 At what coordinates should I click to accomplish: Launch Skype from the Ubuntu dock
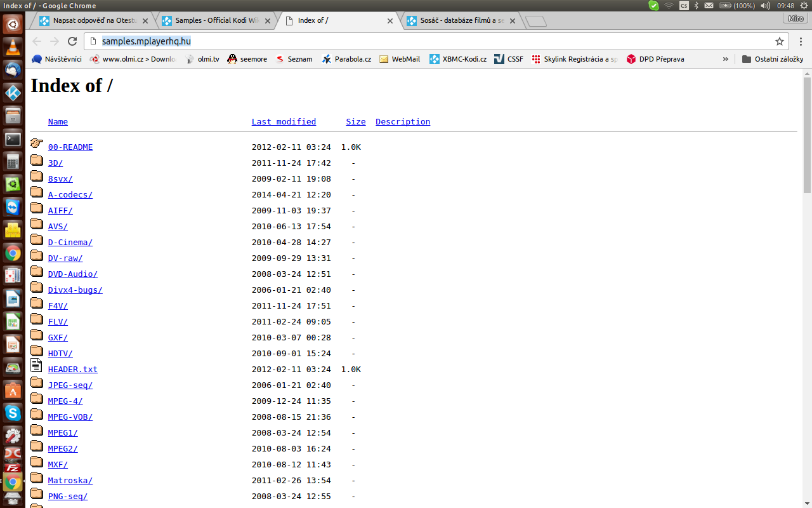coord(13,413)
